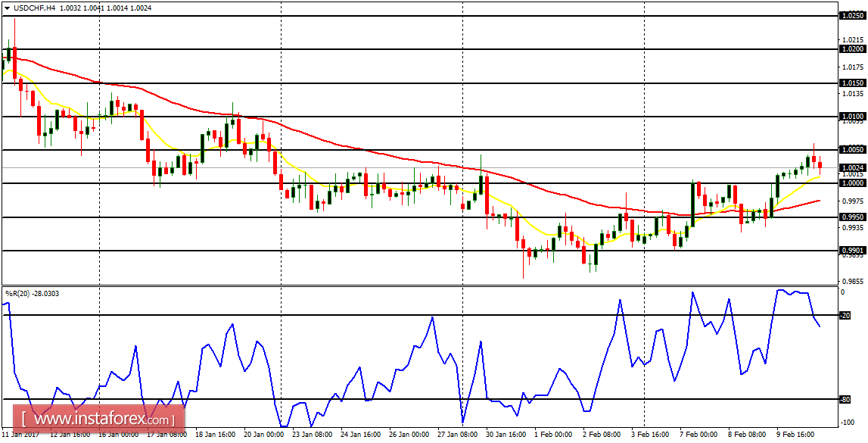Click the 20 Jan 00:00 time label

click(263, 435)
